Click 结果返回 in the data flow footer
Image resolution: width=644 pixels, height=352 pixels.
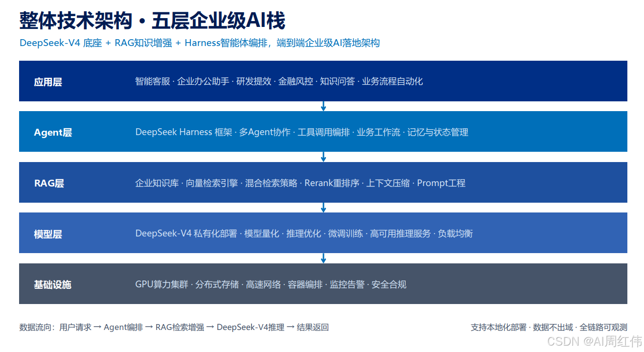coord(313,328)
